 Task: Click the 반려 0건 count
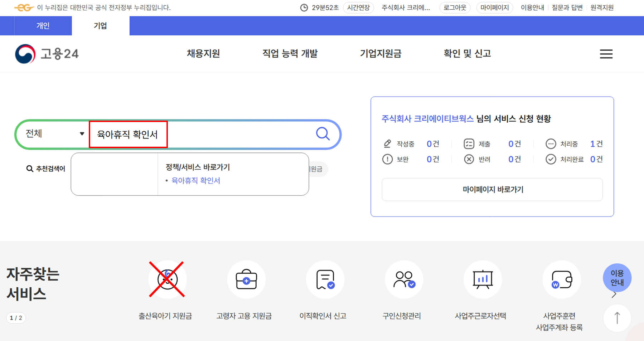coord(514,159)
